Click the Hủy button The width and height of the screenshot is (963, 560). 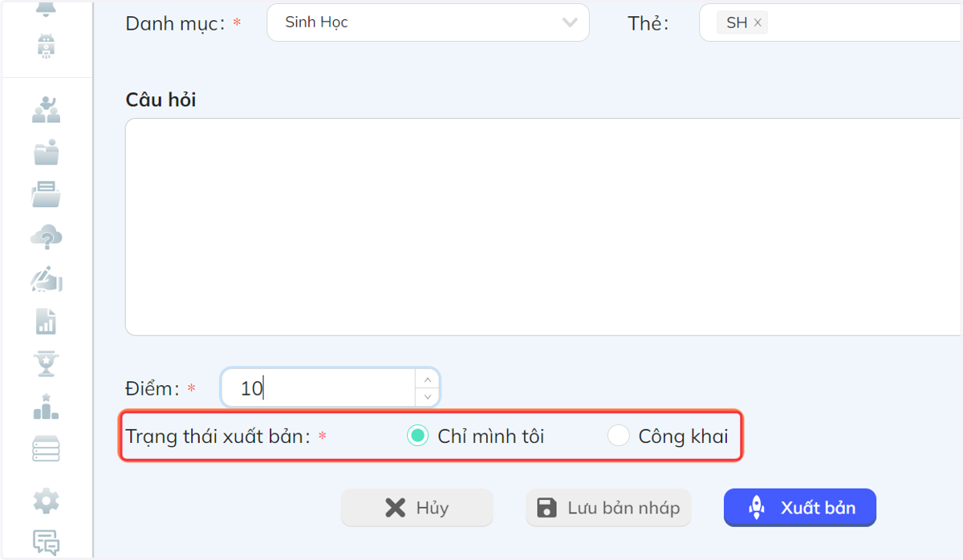coord(416,507)
